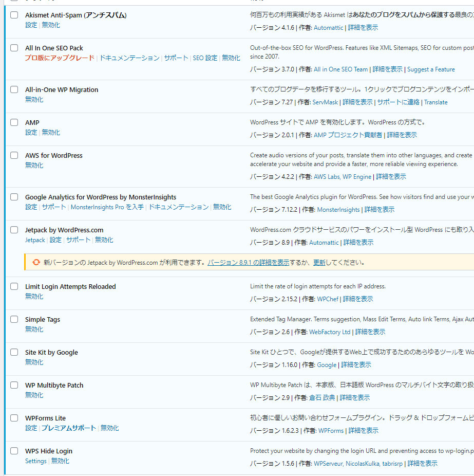Show Akismet 詳細を表示 details
Viewport: 474px width, 476px height.
pos(363,28)
